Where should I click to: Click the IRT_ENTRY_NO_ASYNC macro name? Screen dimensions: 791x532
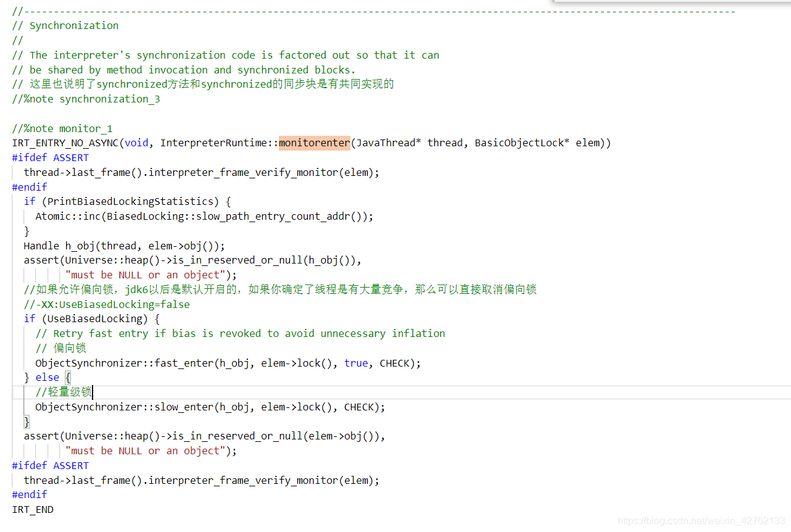point(65,143)
